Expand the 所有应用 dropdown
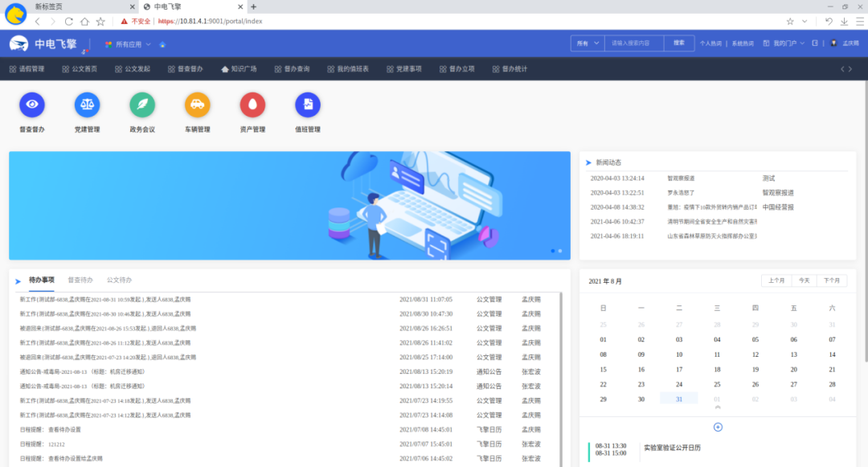The height and width of the screenshot is (467, 868). [129, 43]
